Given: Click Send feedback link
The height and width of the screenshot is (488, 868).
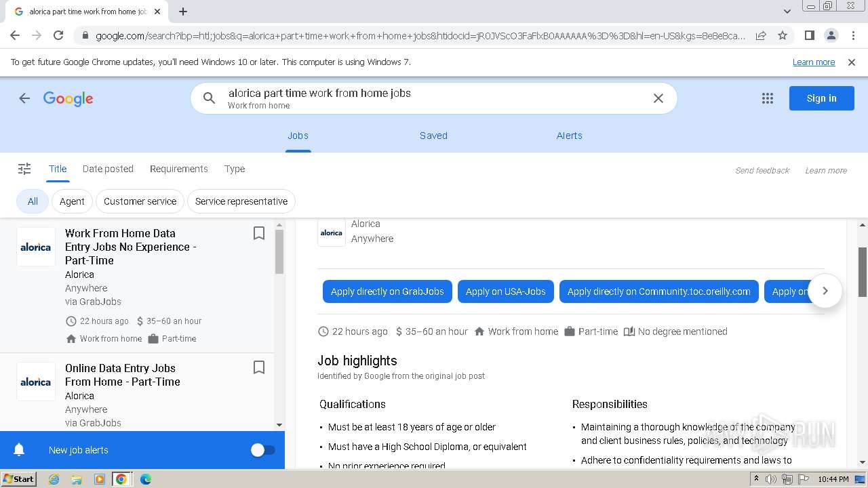Looking at the screenshot, I should click(x=762, y=171).
